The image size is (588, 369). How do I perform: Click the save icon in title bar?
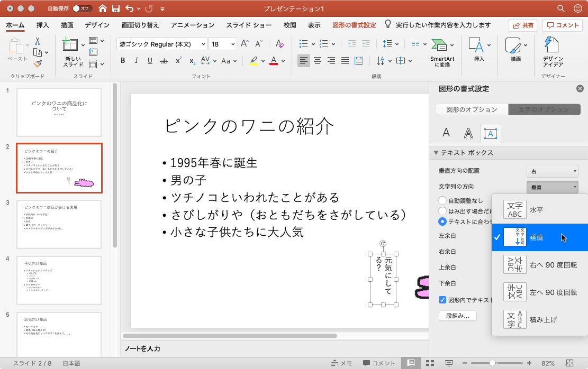pos(115,8)
